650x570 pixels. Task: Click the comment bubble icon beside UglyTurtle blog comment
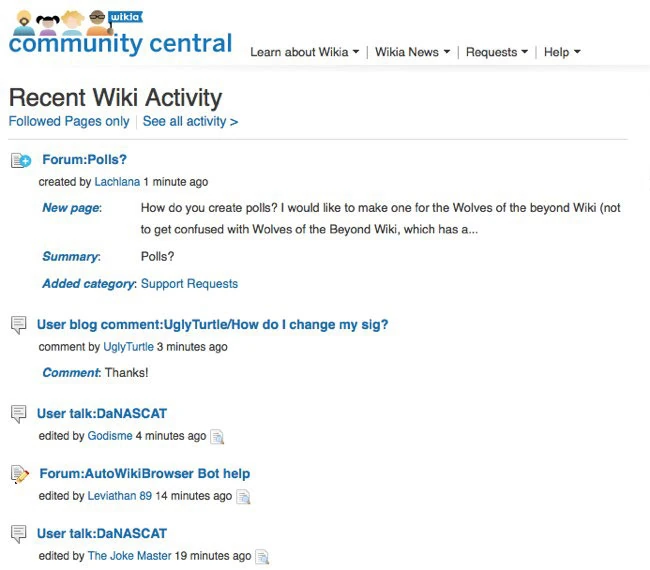(18, 324)
